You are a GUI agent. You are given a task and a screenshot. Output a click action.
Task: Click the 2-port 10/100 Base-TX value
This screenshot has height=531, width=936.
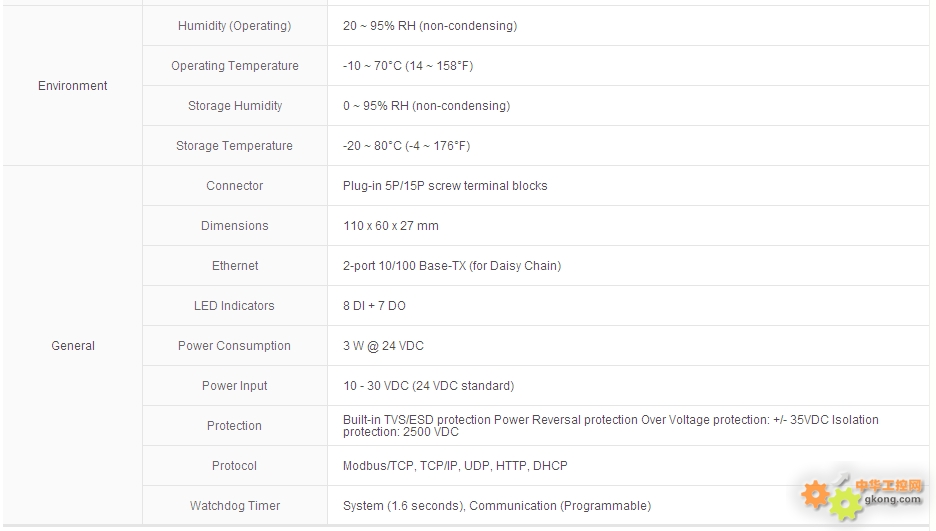point(452,266)
